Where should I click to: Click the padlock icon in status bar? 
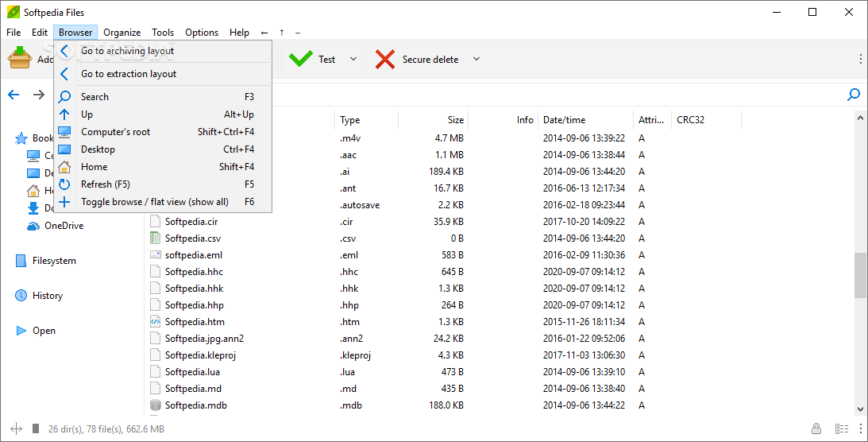(x=816, y=428)
